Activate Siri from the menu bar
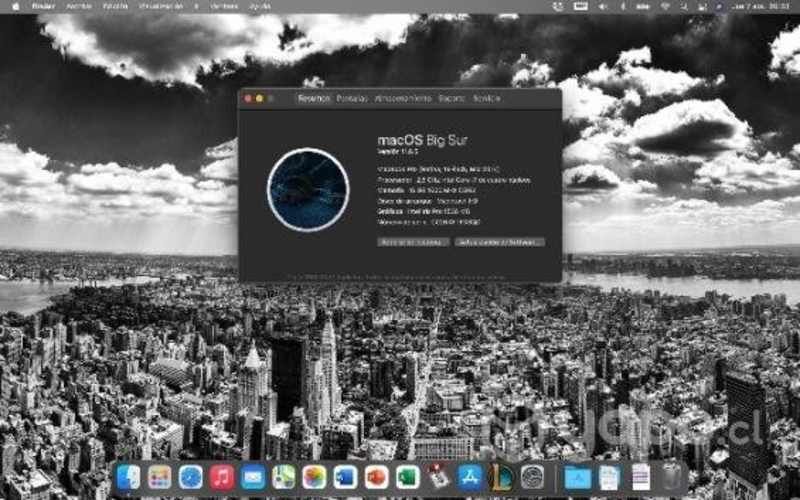 click(720, 6)
